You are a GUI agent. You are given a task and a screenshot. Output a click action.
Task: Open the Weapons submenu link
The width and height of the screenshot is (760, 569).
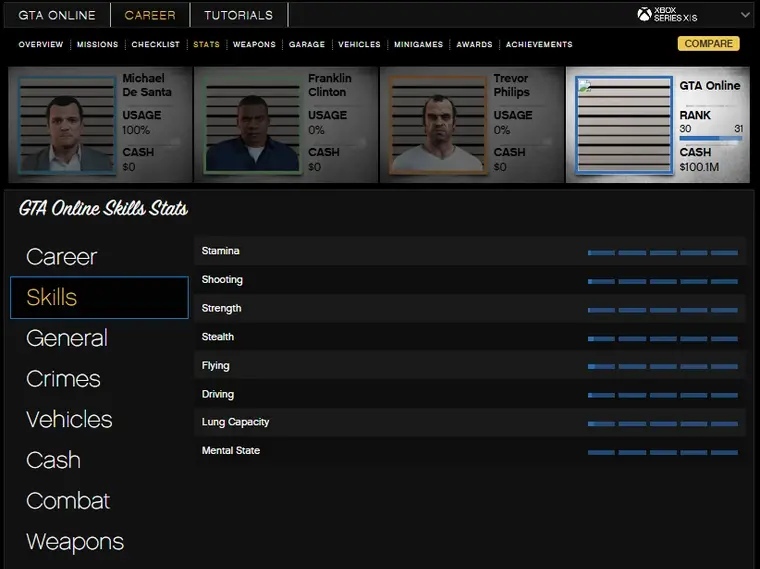coord(254,44)
